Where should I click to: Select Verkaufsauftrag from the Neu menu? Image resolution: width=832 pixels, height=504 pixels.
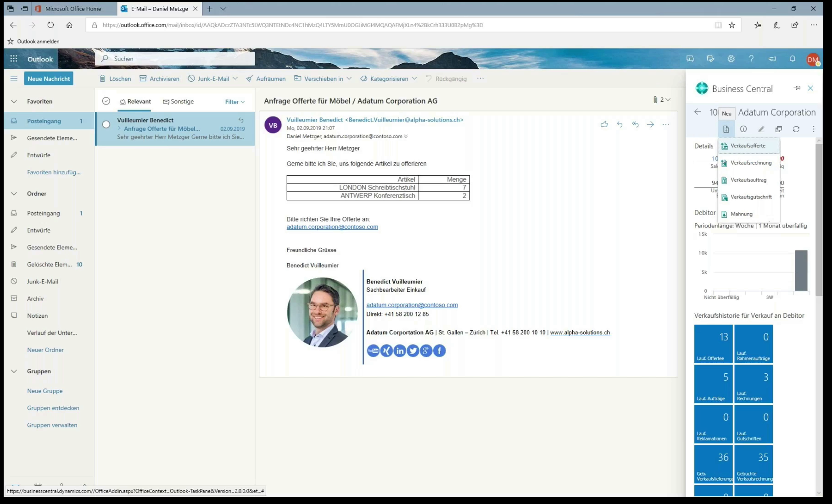(749, 180)
